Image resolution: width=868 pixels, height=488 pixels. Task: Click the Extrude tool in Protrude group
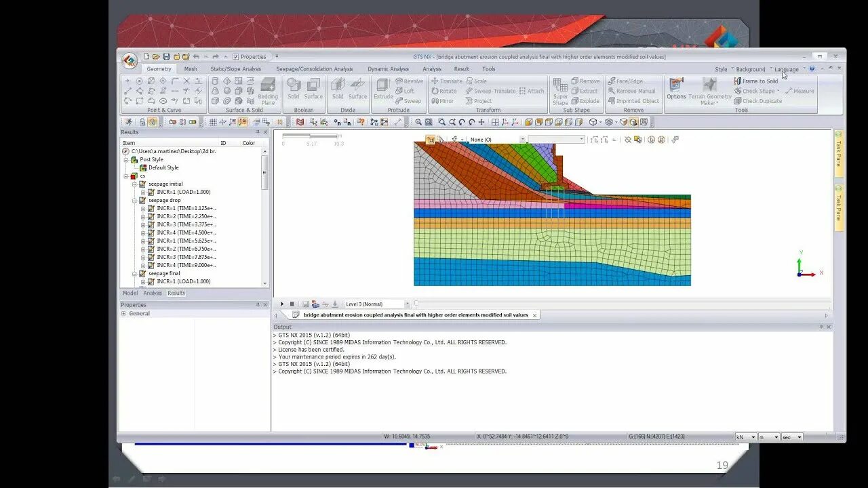[383, 89]
